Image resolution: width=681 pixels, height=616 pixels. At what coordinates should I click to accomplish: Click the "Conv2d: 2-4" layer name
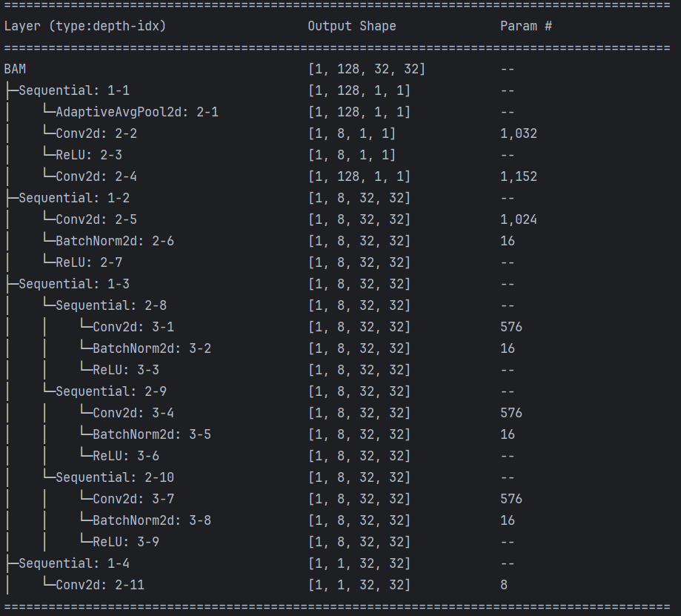96,176
